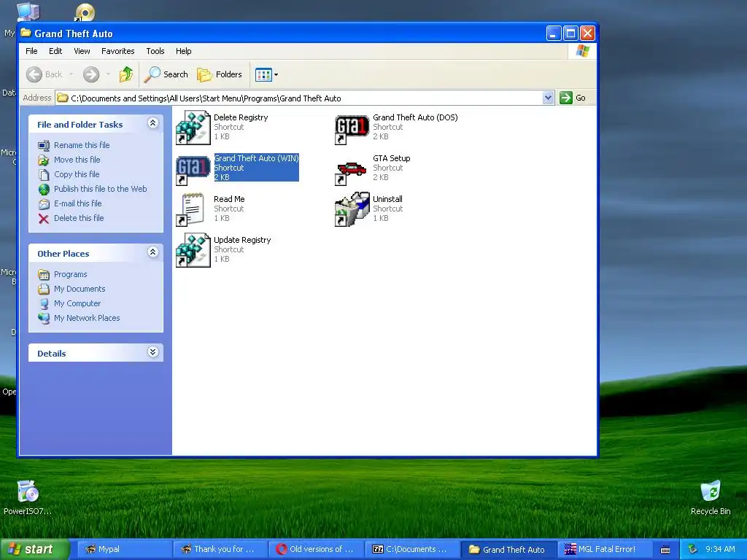
Task: Select the Read Me notepad icon
Action: point(191,209)
